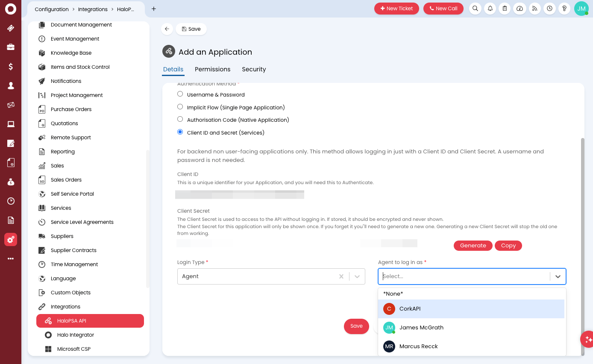Select Implicit Flow (Single Page Application) radio

pyautogui.click(x=180, y=107)
